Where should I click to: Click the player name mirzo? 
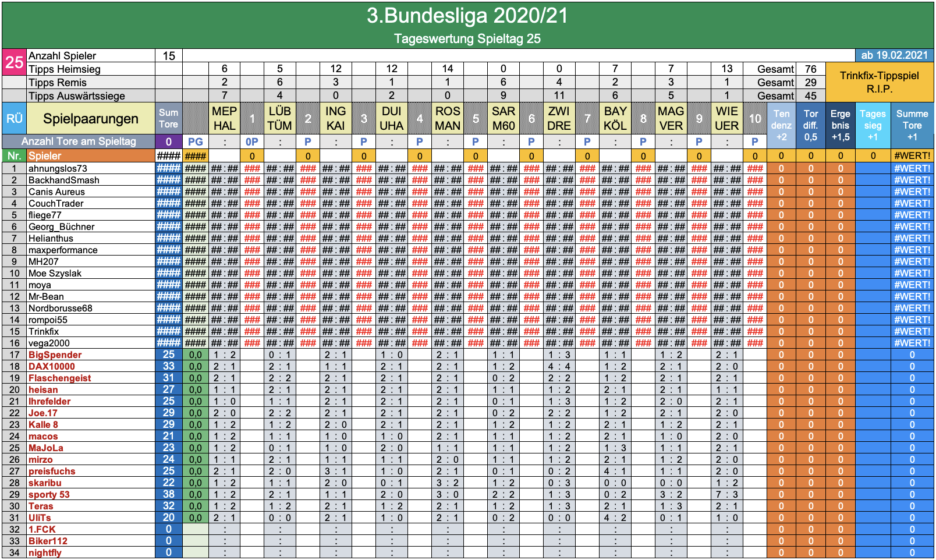pyautogui.click(x=41, y=459)
